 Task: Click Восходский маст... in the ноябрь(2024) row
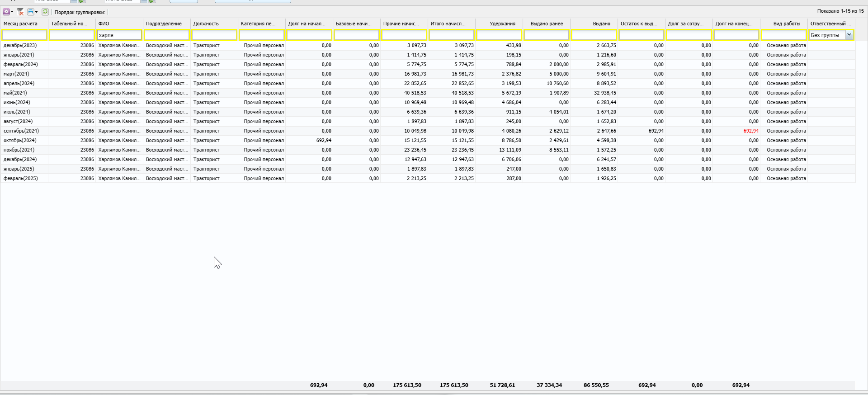(x=167, y=150)
